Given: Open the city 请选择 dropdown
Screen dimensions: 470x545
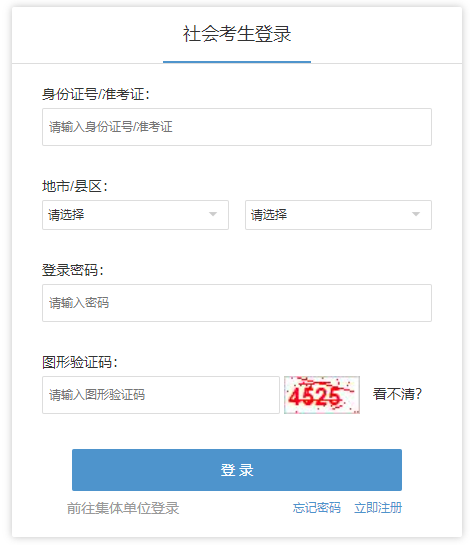Looking at the screenshot, I should coord(135,215).
